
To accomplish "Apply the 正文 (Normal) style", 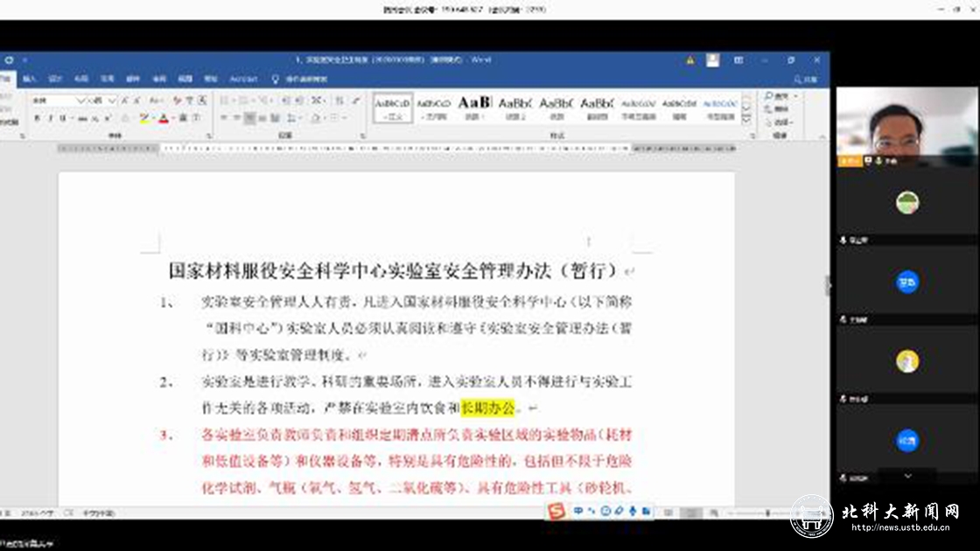I will coord(393,108).
